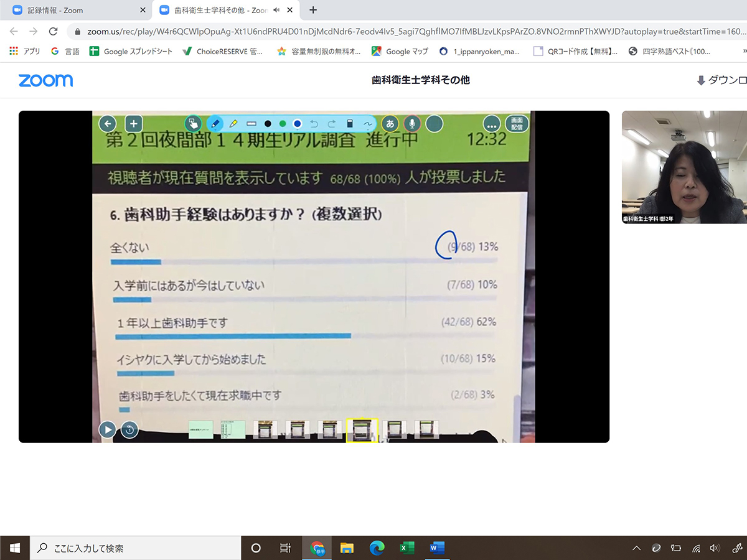
Task: Pick the black pen color
Action: (x=268, y=123)
